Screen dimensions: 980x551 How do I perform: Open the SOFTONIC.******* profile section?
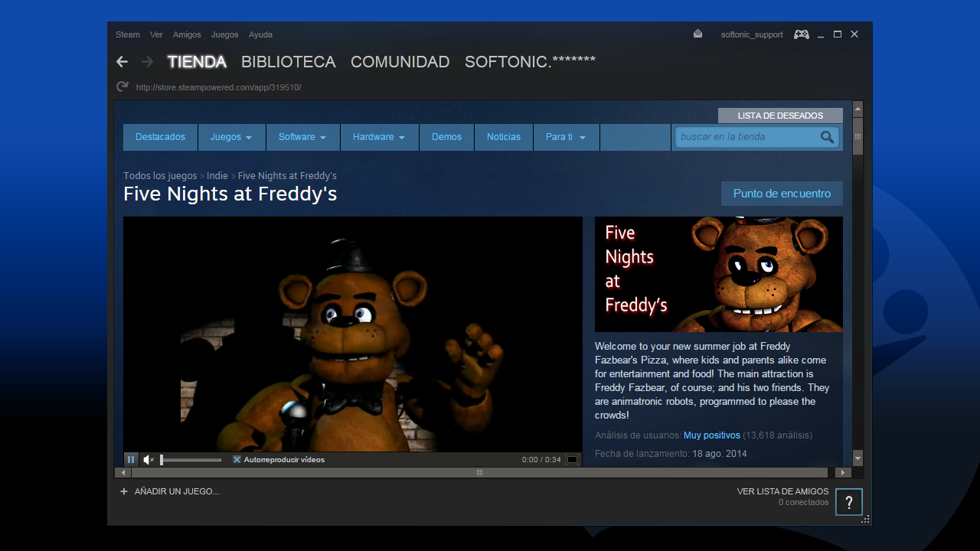point(530,62)
